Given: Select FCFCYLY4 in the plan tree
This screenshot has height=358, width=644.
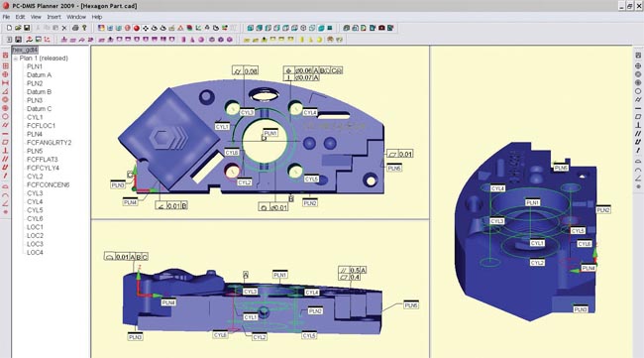Looking at the screenshot, I should (43, 169).
